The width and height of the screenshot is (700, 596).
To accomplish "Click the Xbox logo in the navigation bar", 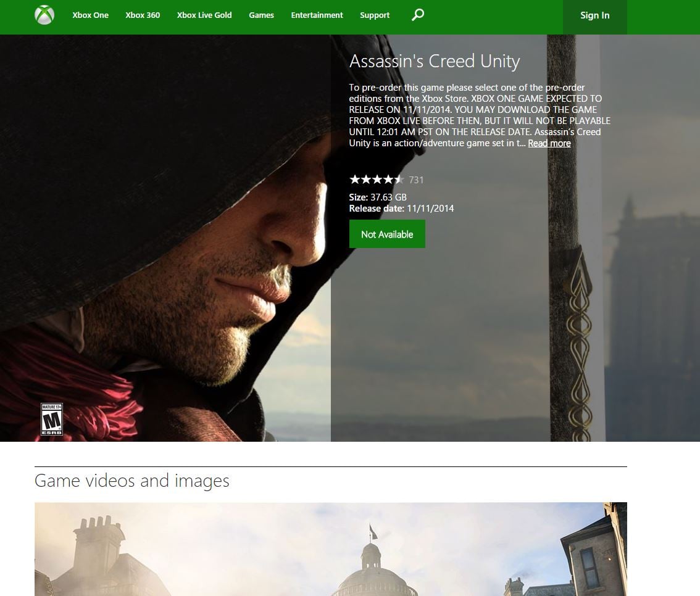I will pyautogui.click(x=43, y=15).
